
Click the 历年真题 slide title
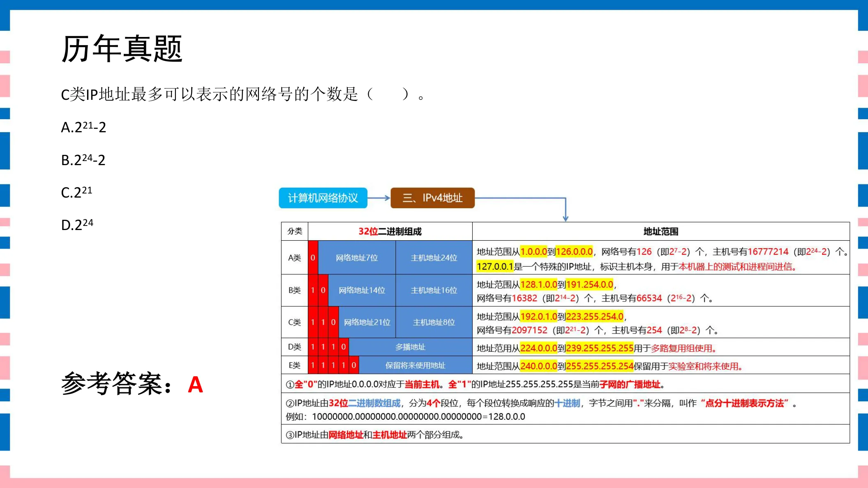pyautogui.click(x=122, y=49)
